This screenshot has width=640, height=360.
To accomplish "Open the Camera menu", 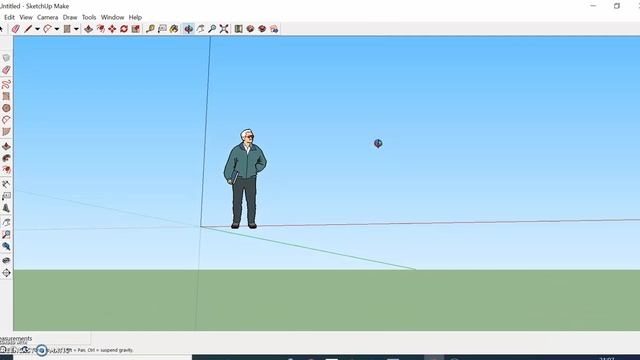I will pos(47,17).
